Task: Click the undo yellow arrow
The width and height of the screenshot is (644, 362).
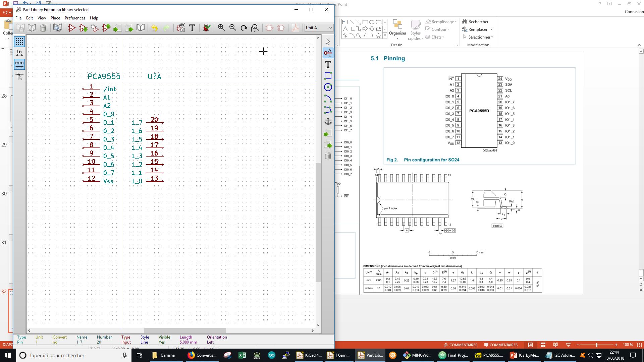Action: tap(154, 28)
